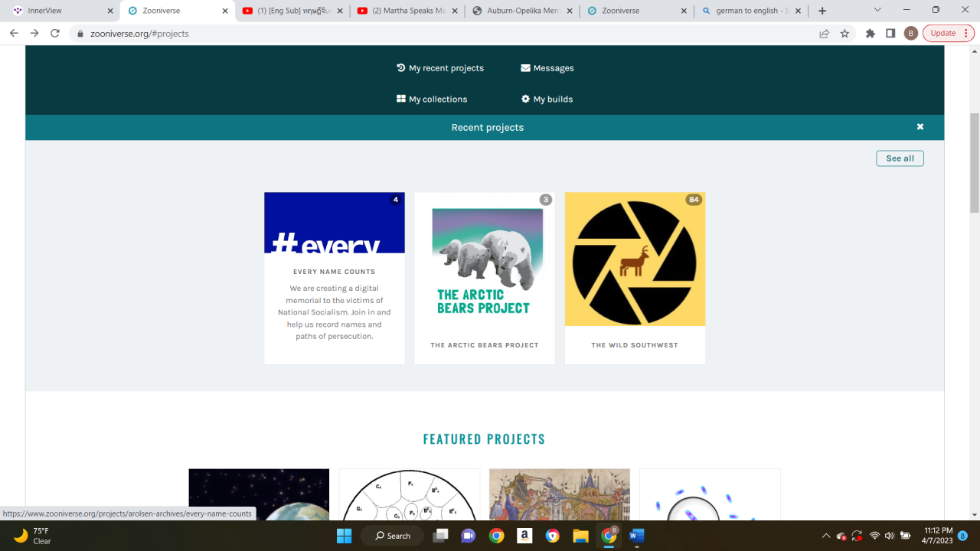The width and height of the screenshot is (980, 551).
Task: Open a new browser tab
Action: [x=822, y=11]
